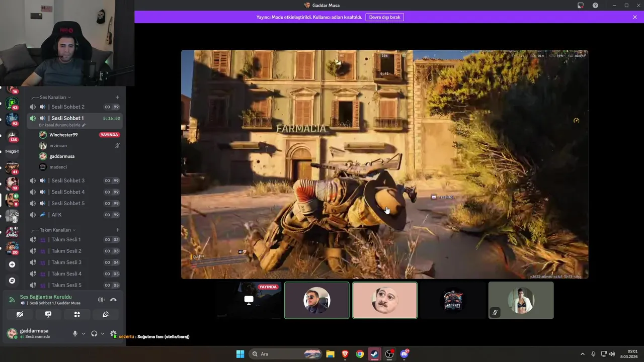
Task: Open server with 135 notification badge
Action: click(12, 136)
